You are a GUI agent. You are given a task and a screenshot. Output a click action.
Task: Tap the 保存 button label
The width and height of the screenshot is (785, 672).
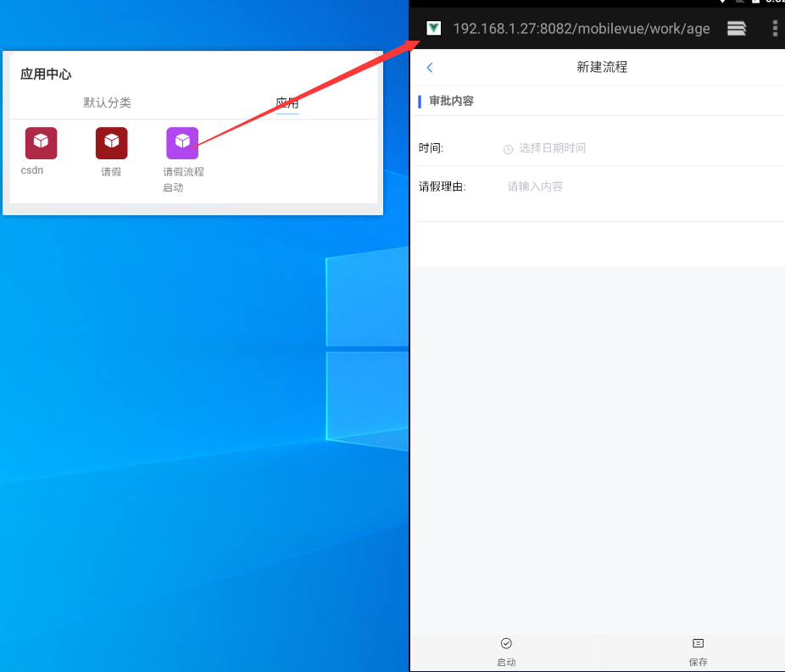pos(698,662)
